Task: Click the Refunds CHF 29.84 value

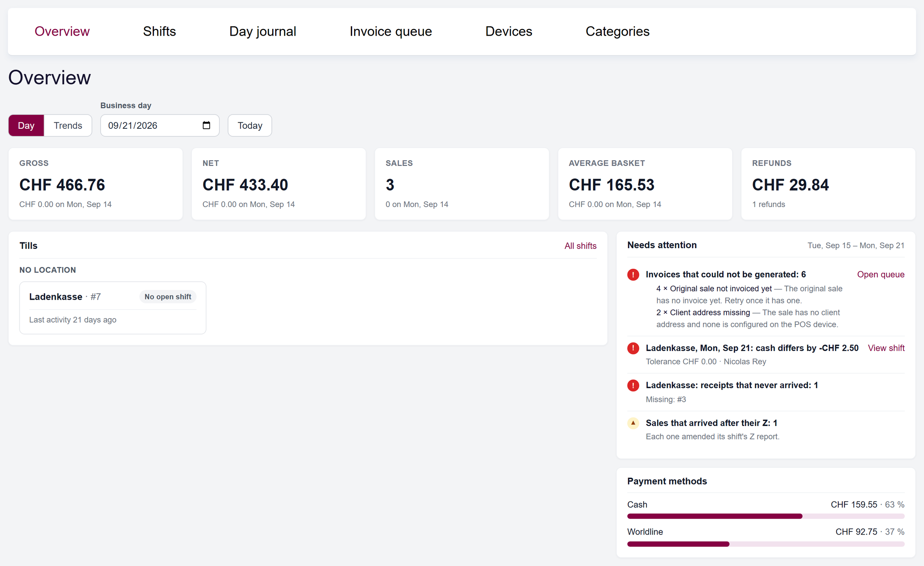Action: click(x=790, y=185)
